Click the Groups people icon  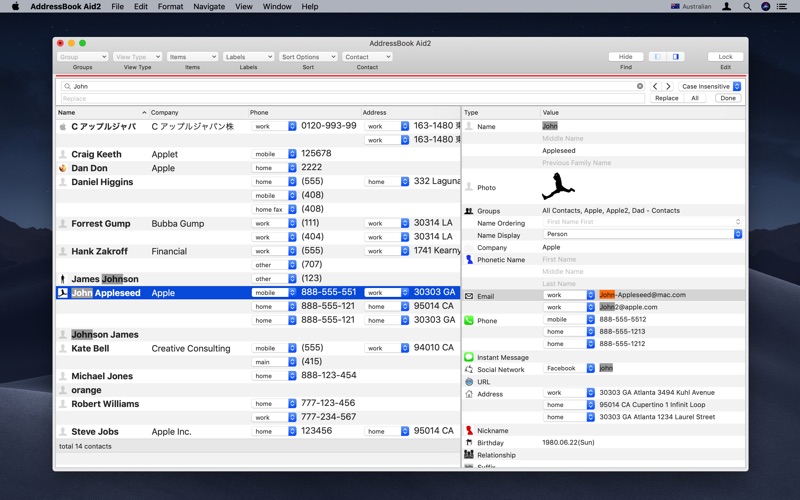tap(469, 211)
